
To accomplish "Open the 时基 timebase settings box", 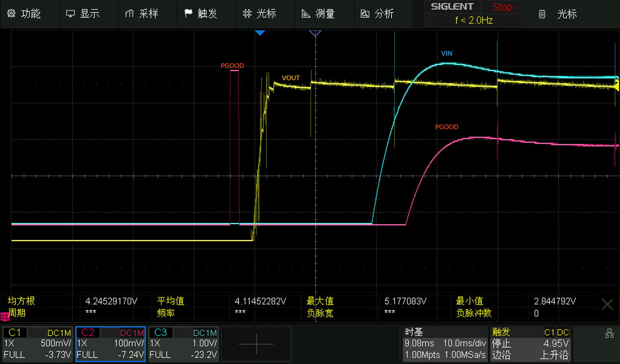I will 444,344.
